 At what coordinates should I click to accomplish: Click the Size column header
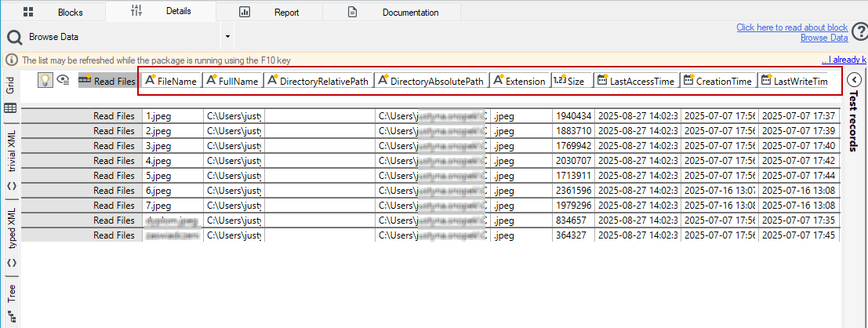572,81
